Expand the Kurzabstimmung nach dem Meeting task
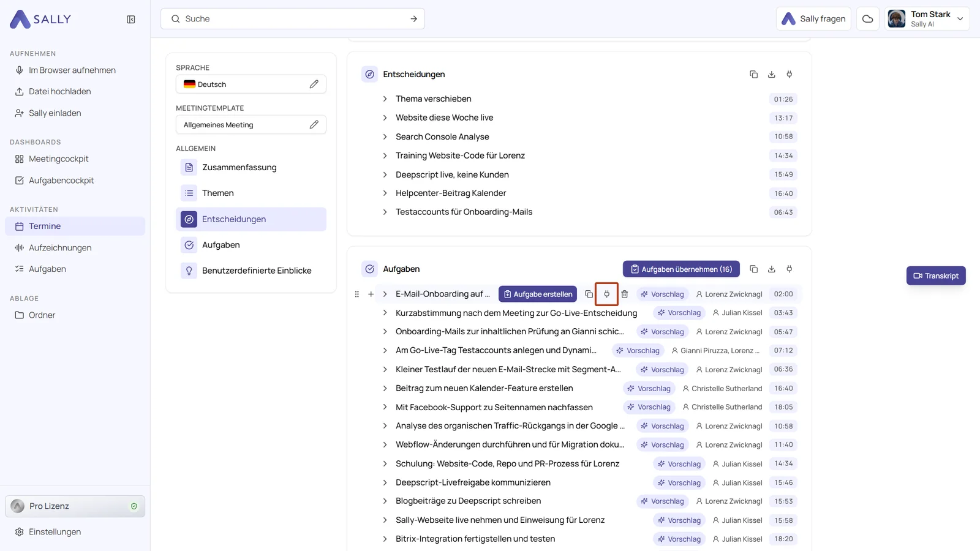This screenshot has height=551, width=980. [x=385, y=313]
